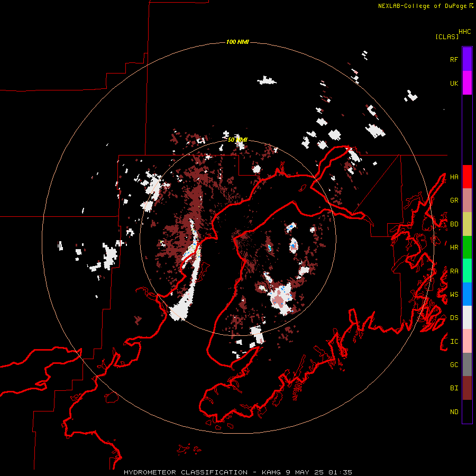Click the UK legend label
476x476 pixels.
click(454, 83)
